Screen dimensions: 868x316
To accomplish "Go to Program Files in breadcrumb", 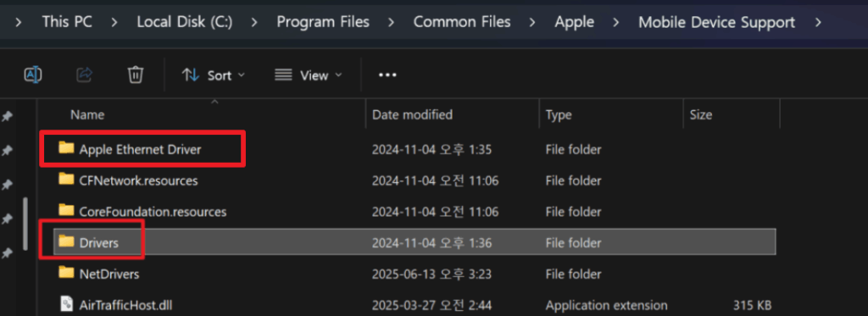I will click(x=323, y=22).
